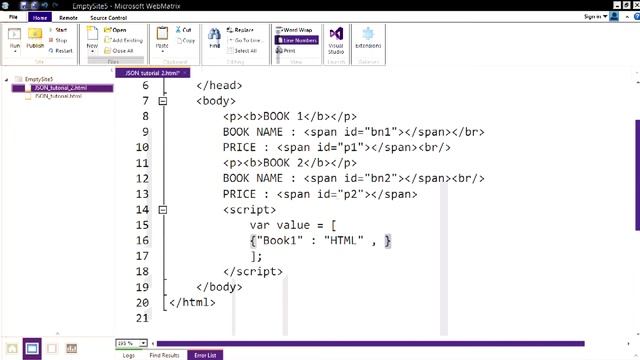Open the Find Results tab
Image resolution: width=640 pixels, height=360 pixels.
tap(164, 355)
